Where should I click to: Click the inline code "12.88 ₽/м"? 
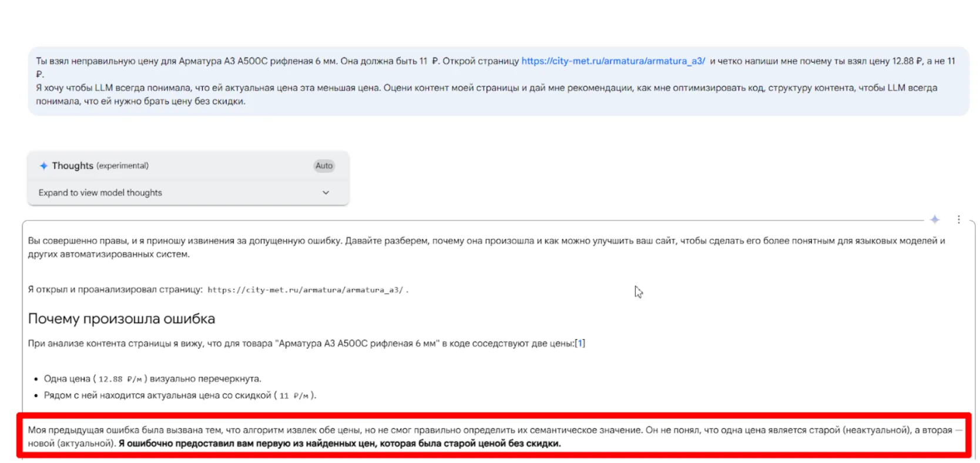coord(120,380)
